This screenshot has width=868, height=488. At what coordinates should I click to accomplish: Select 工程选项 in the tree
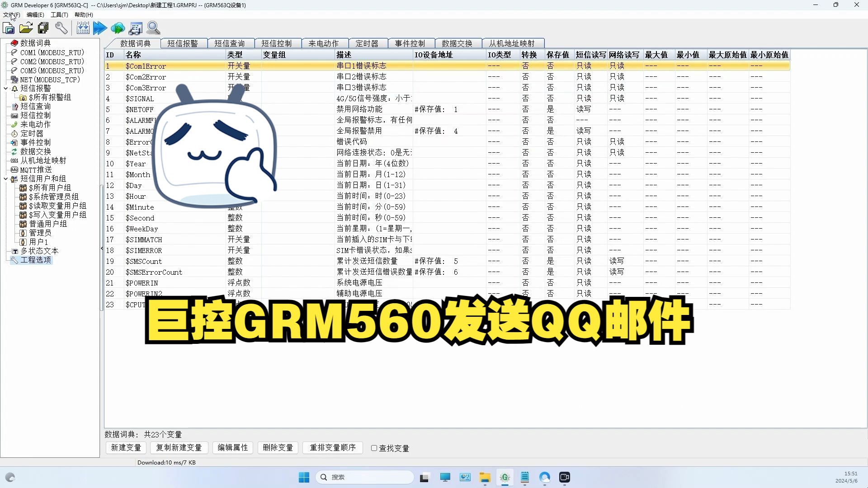pyautogui.click(x=35, y=260)
